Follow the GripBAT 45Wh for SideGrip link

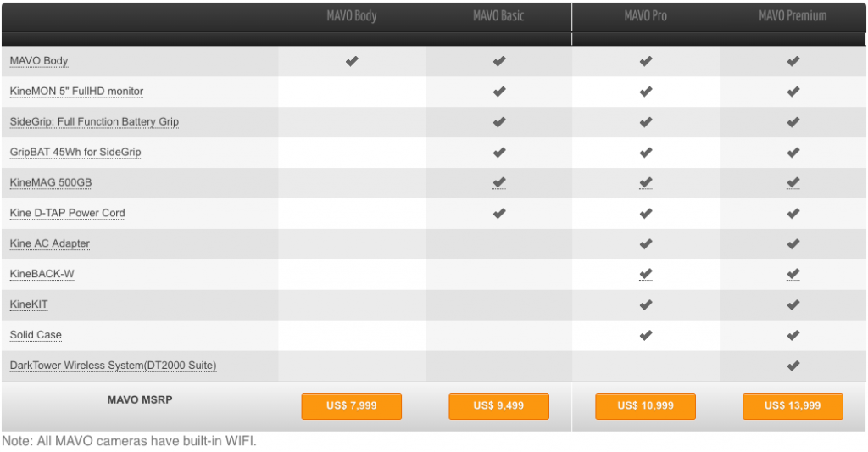(75, 153)
